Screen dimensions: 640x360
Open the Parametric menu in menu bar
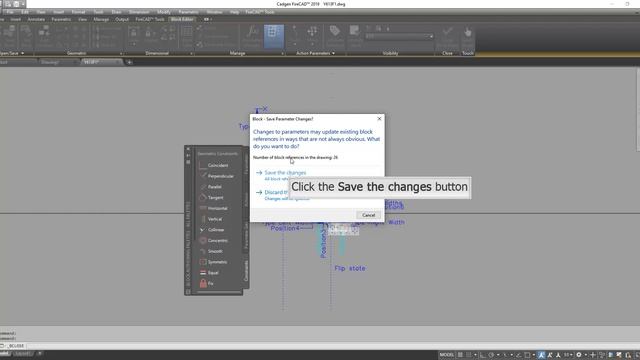[188, 12]
